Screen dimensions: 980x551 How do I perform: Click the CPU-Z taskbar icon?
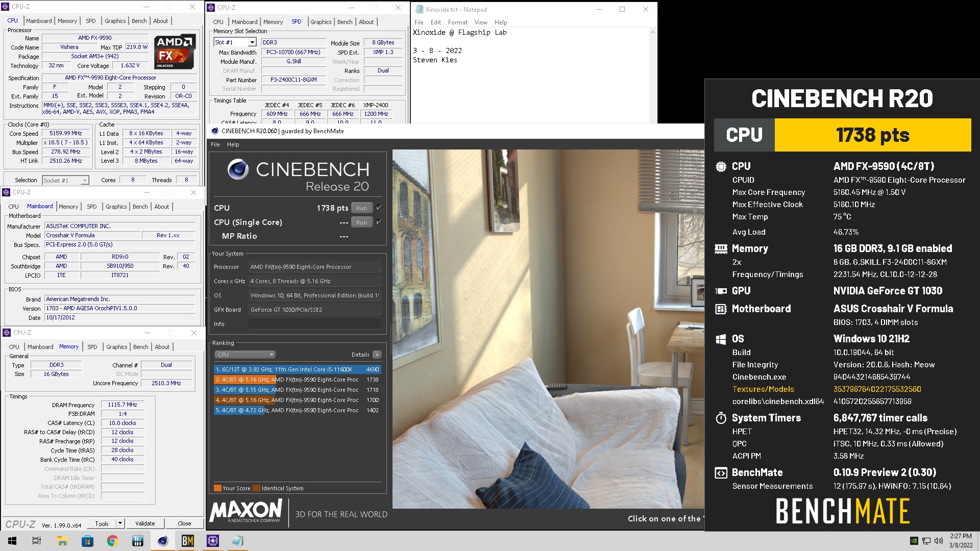[213, 541]
